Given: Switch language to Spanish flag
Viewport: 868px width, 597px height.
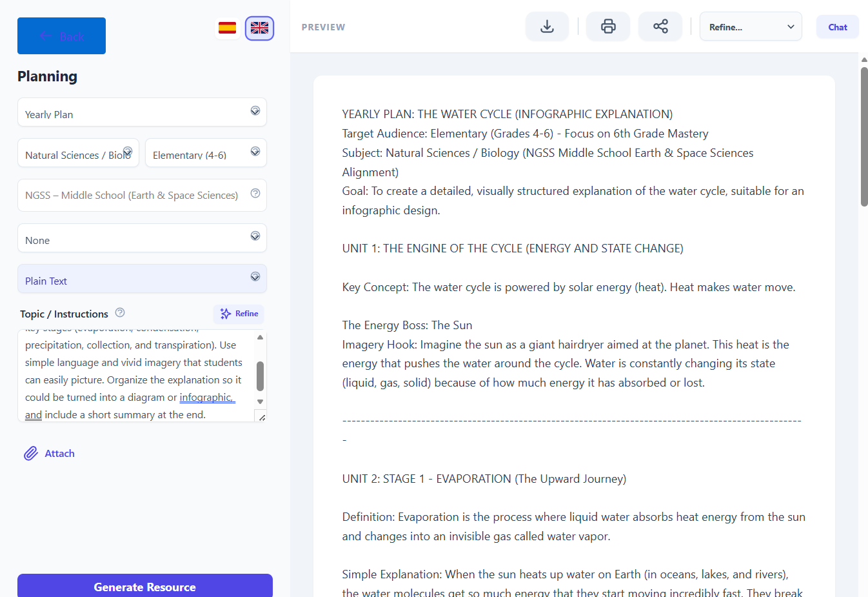Looking at the screenshot, I should 227,28.
